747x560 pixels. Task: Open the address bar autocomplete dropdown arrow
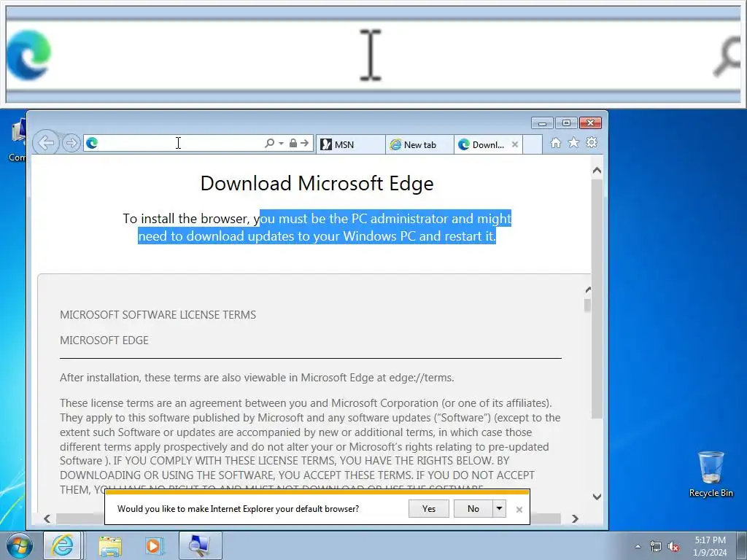[x=281, y=144]
